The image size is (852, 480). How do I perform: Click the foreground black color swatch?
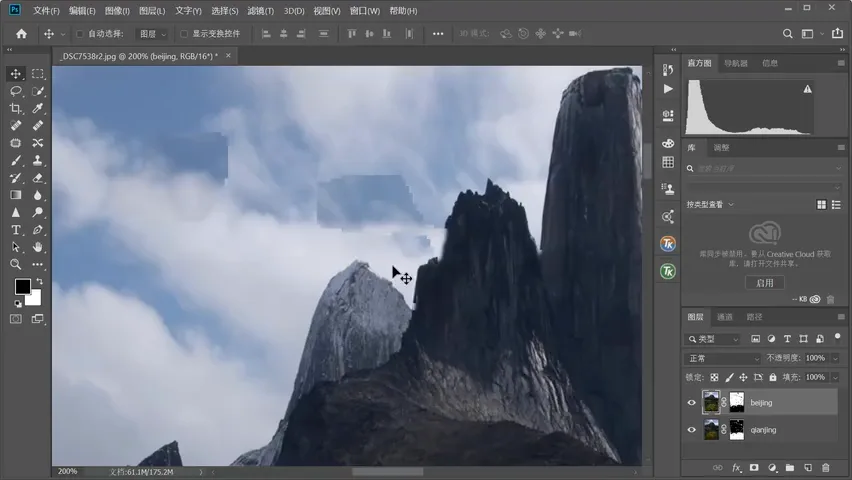[22, 286]
